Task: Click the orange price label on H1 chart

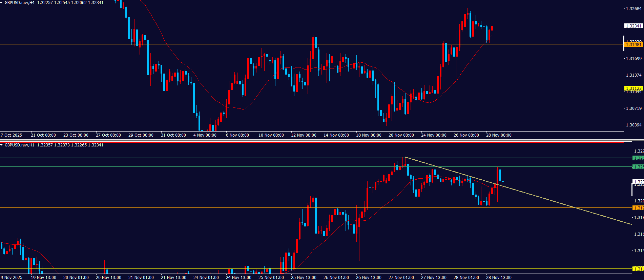Action: pyautogui.click(x=638, y=208)
